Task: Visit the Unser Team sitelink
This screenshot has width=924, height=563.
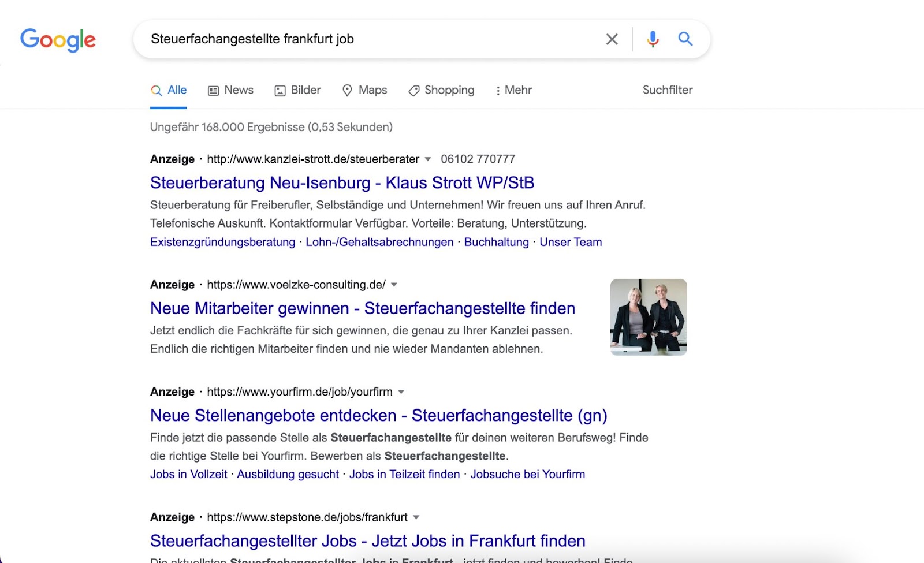Action: coord(571,242)
